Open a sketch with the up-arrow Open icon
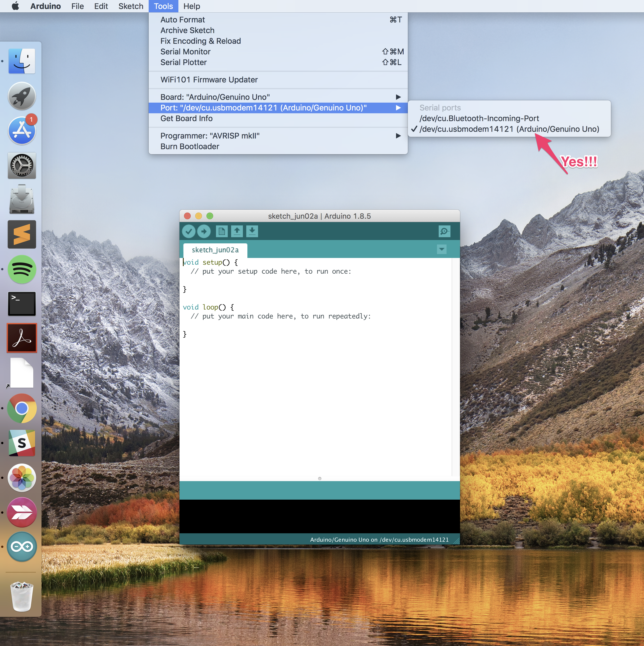 [237, 231]
